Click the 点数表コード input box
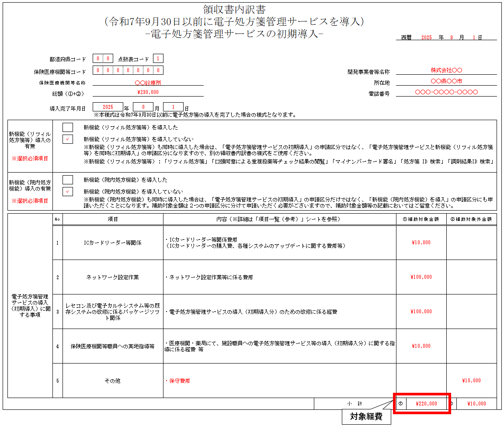 [158, 59]
